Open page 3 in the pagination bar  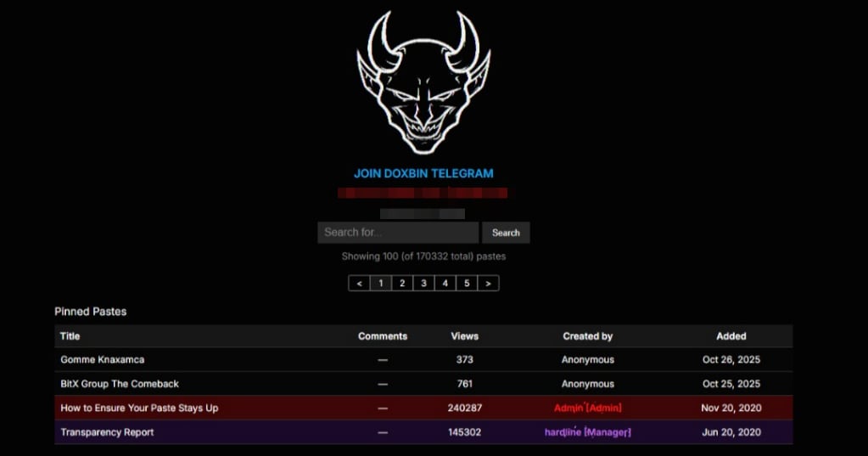point(423,284)
